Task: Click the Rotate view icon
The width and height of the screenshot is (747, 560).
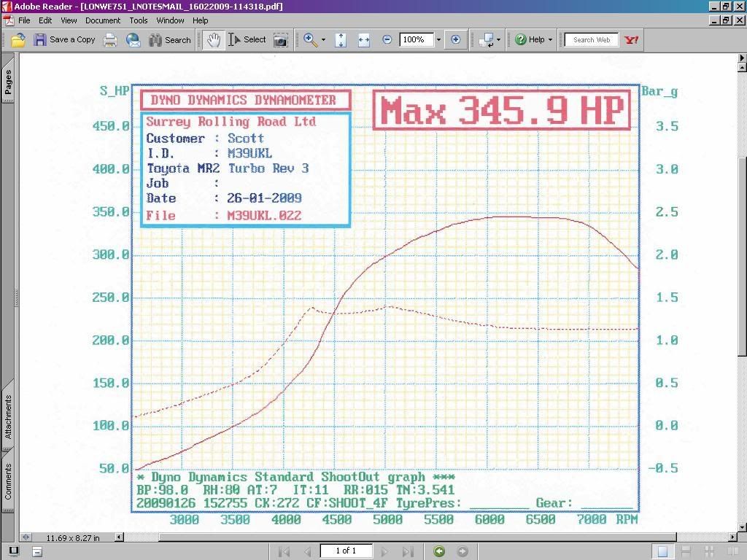Action: point(487,40)
